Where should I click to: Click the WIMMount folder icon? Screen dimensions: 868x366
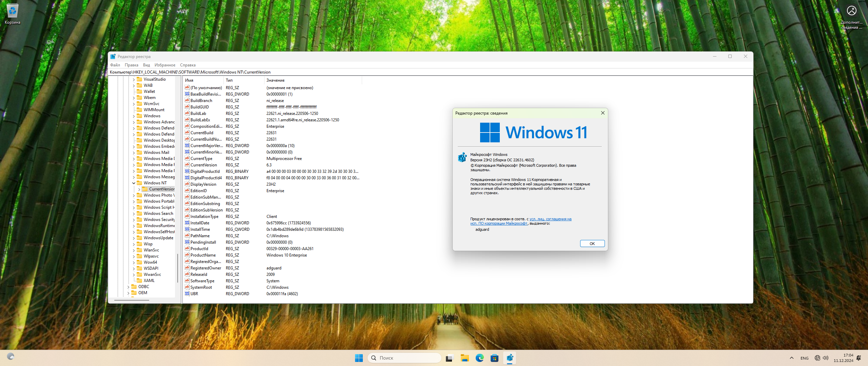point(139,109)
